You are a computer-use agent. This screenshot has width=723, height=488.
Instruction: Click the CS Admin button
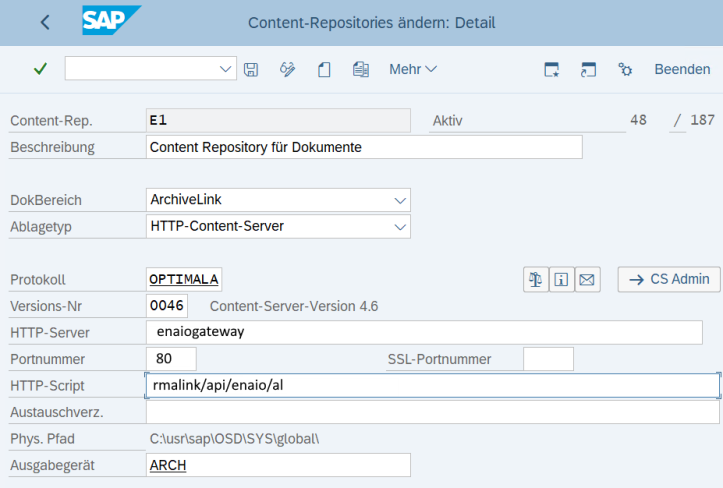tap(669, 279)
